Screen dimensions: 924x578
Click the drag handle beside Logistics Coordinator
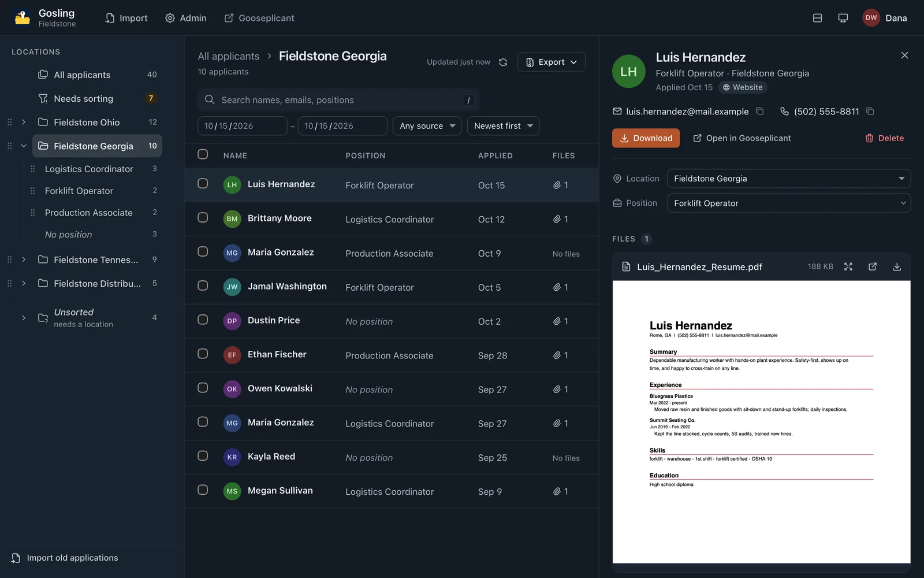[x=32, y=169]
